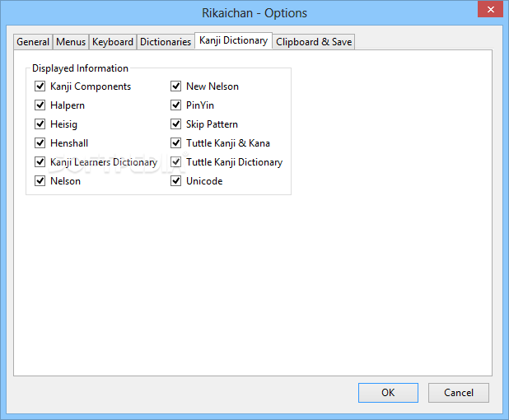The width and height of the screenshot is (509, 420).
Task: Select the Dictionaries tab
Action: 166,42
